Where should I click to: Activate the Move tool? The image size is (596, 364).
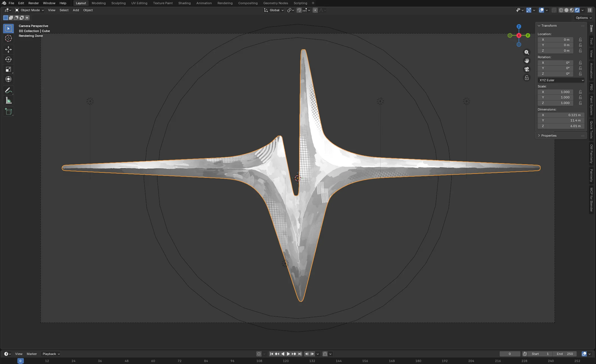pos(8,50)
